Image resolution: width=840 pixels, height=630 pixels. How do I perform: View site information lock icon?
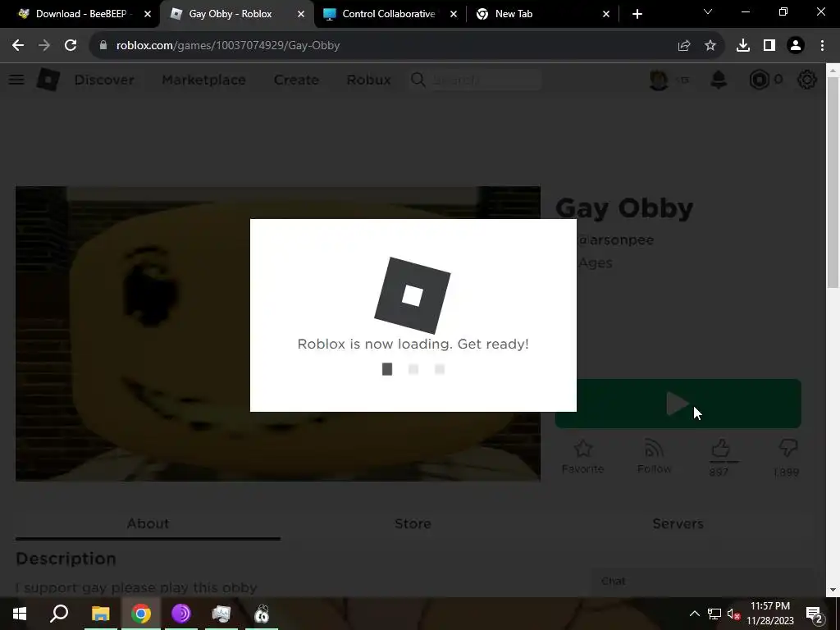click(x=103, y=46)
